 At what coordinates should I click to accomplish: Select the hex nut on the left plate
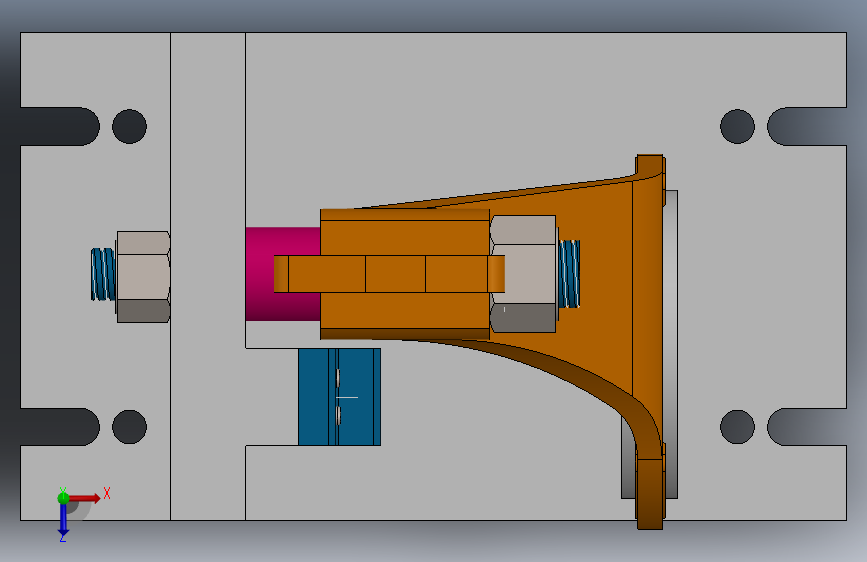[x=143, y=277]
